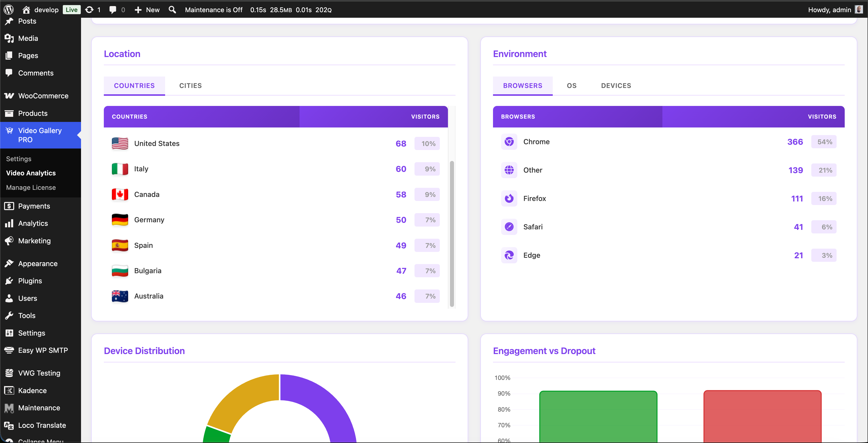Click the WooCommerce sidebar icon
The height and width of the screenshot is (443, 868).
tap(9, 96)
